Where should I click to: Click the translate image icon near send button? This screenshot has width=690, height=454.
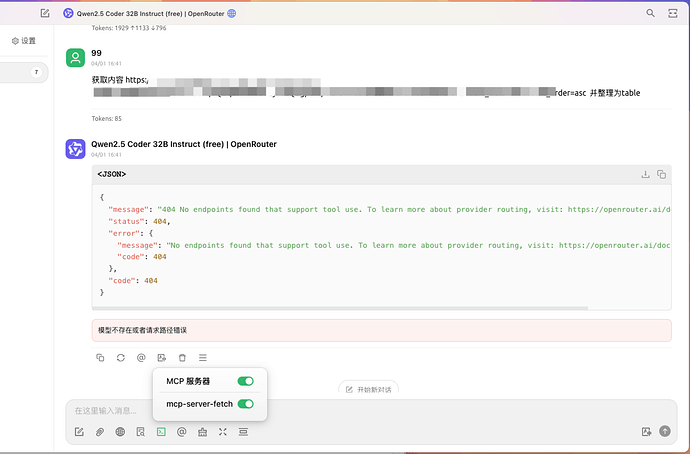[646, 432]
